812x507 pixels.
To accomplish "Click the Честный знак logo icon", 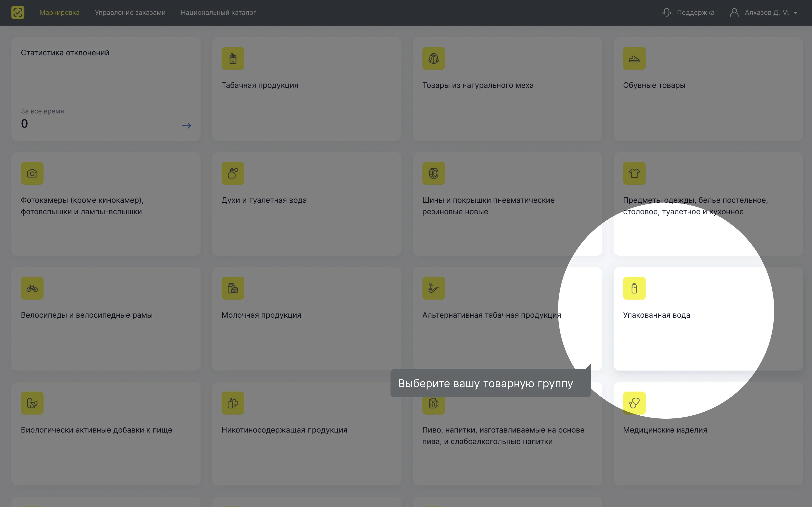I will click(18, 12).
